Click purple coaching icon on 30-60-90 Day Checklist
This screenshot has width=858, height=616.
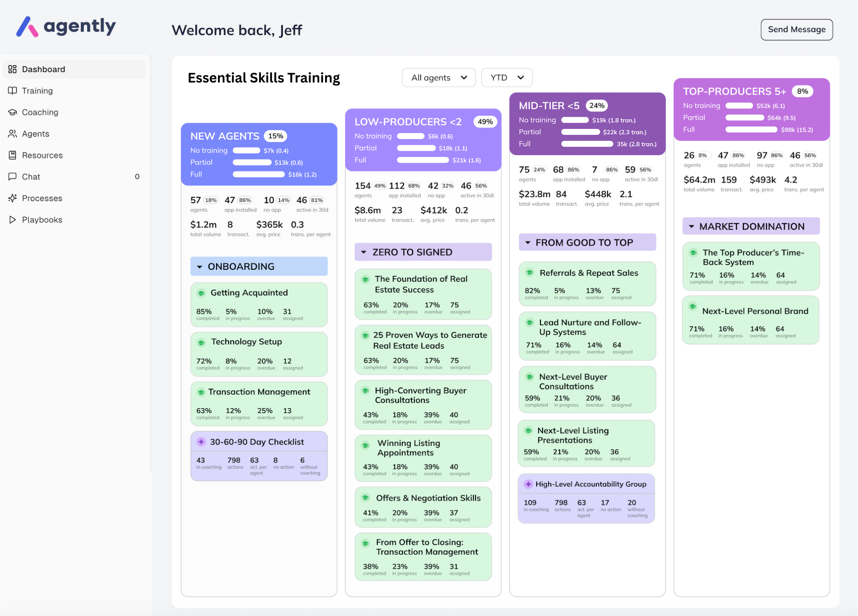pyautogui.click(x=201, y=442)
